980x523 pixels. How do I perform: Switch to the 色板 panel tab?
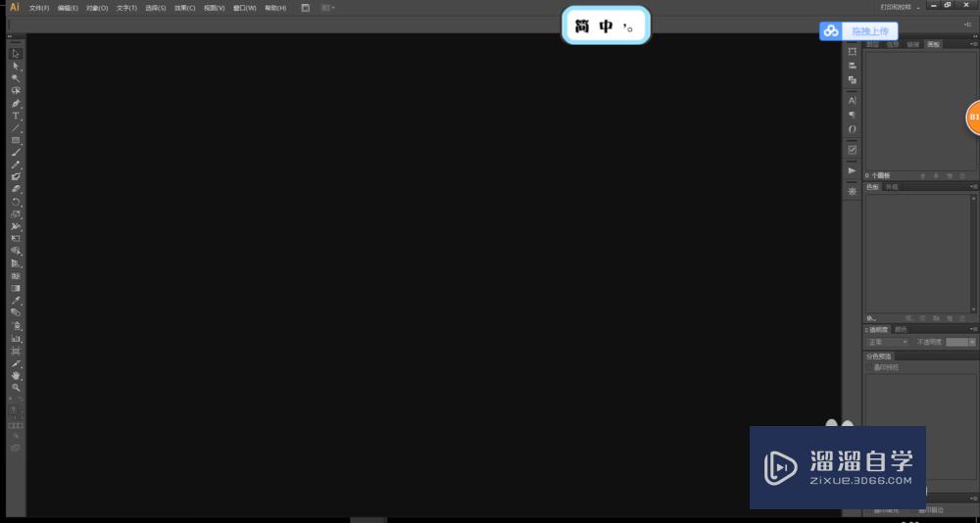click(872, 187)
